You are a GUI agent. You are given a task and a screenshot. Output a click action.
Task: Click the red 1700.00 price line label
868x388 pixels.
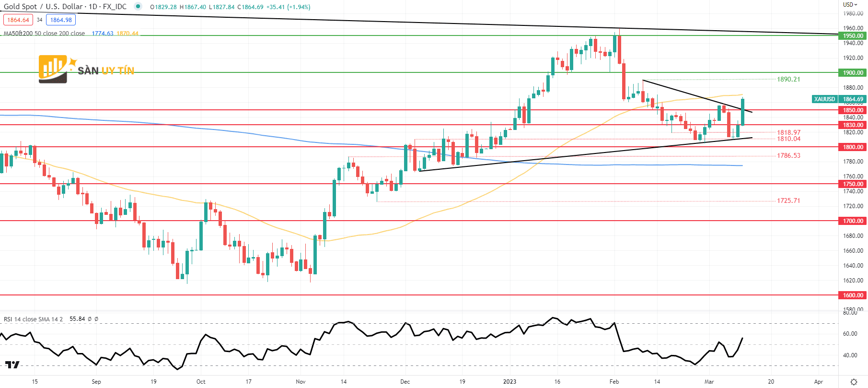(x=853, y=221)
